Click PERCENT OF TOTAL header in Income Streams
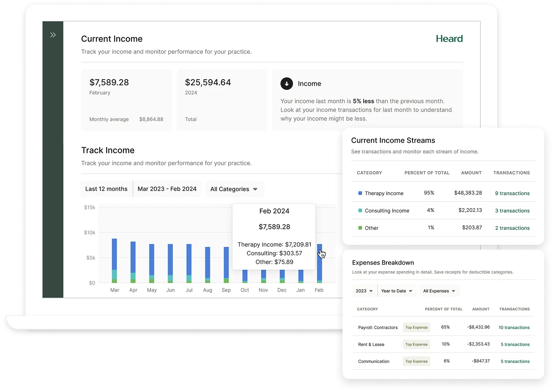Viewport: 554px width, 392px height. click(x=427, y=173)
